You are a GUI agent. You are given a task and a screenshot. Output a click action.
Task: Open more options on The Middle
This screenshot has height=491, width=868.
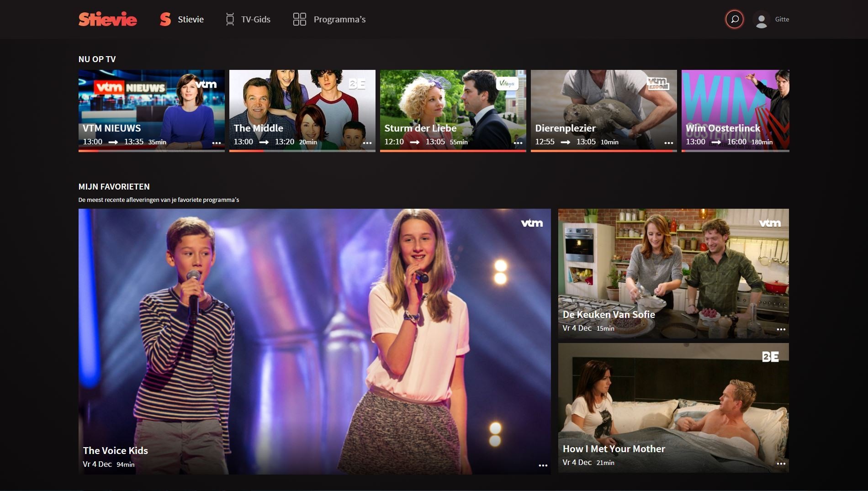pos(367,143)
